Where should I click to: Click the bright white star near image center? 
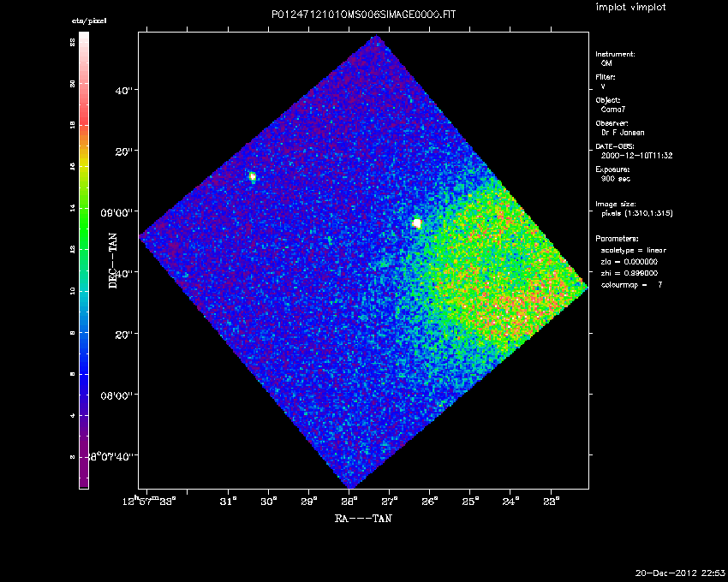[416, 223]
